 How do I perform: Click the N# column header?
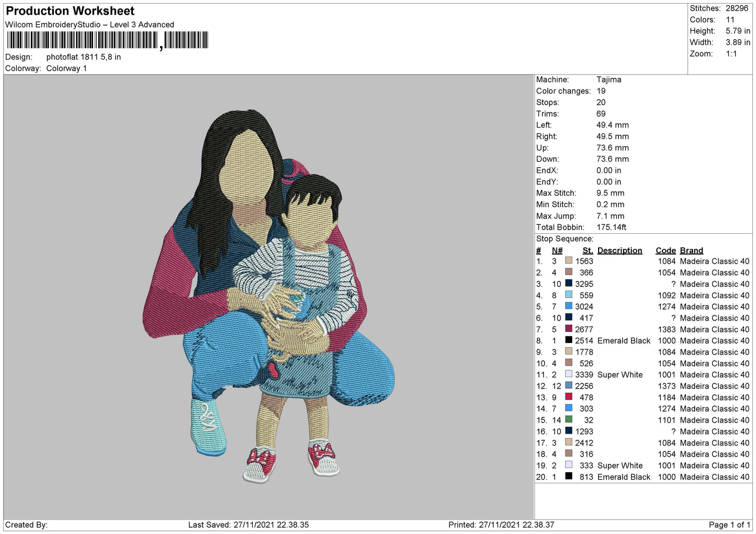557,251
